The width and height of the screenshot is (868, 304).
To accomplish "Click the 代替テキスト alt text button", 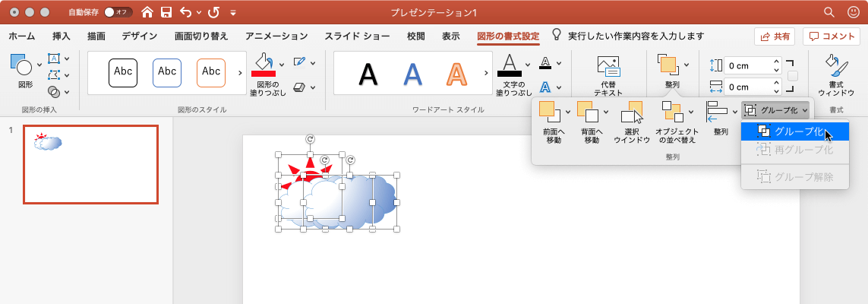I will pos(608,76).
